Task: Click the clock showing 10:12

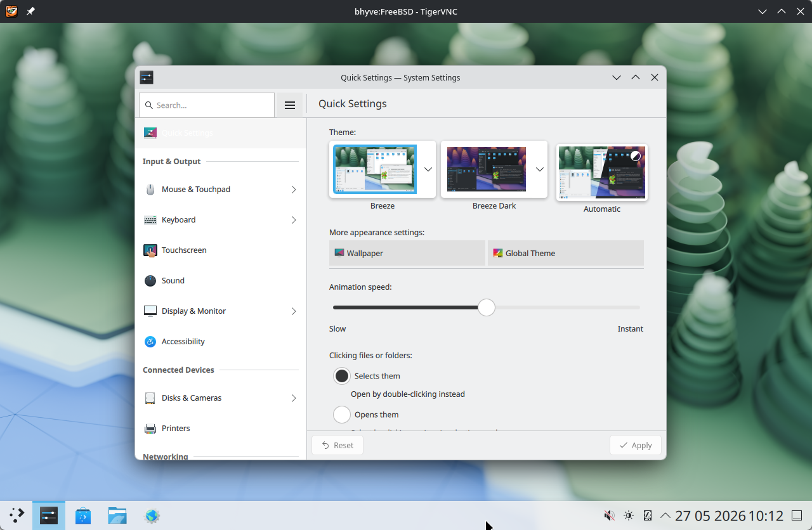Action: (x=730, y=515)
